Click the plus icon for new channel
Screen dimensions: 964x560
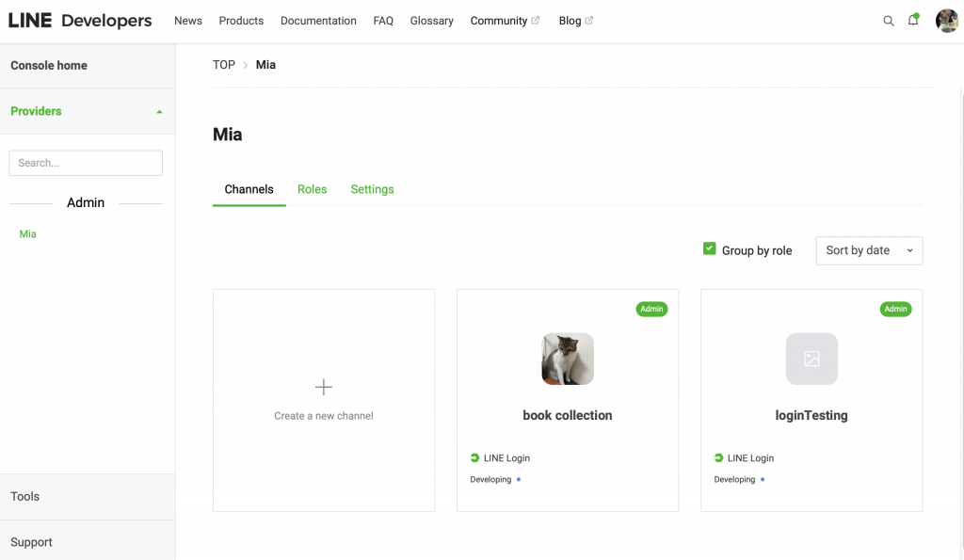[x=324, y=387]
